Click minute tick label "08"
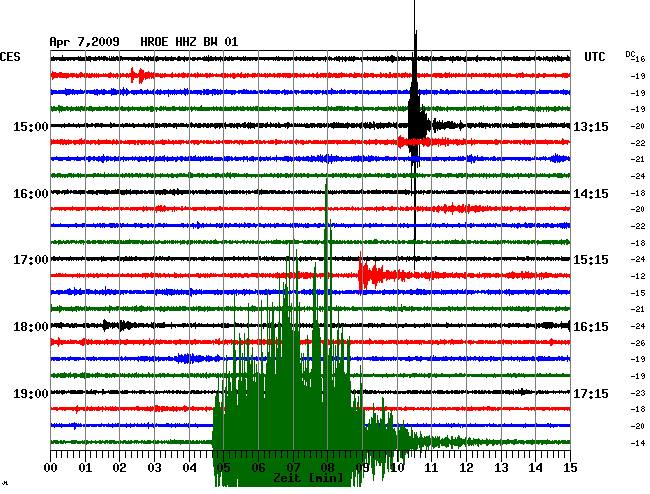Image resolution: width=650 pixels, height=494 pixels. coord(327,468)
